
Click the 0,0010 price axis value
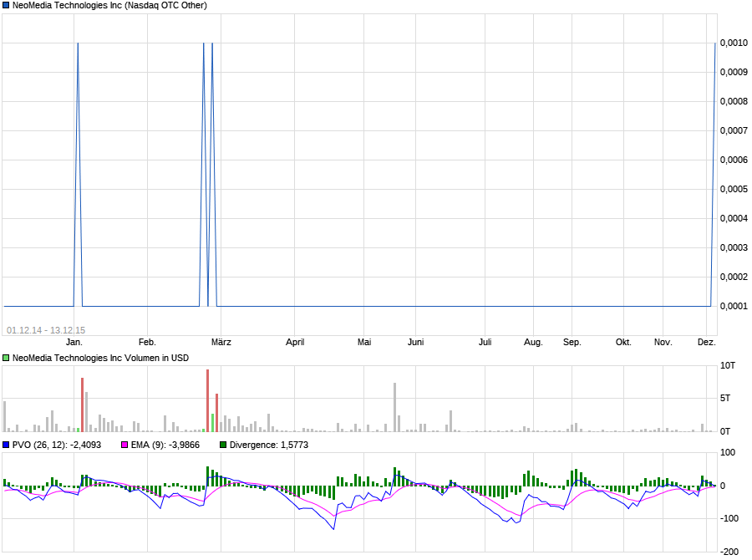tap(734, 43)
